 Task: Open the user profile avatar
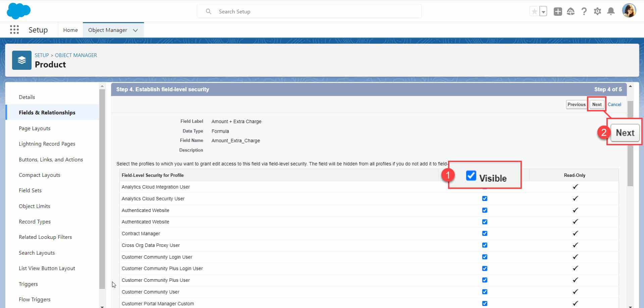pos(629,11)
